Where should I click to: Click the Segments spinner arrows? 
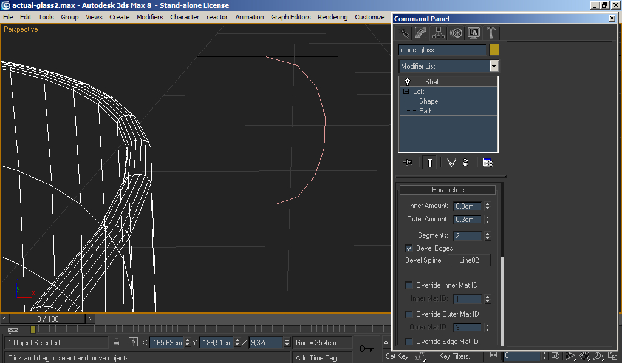tap(488, 235)
